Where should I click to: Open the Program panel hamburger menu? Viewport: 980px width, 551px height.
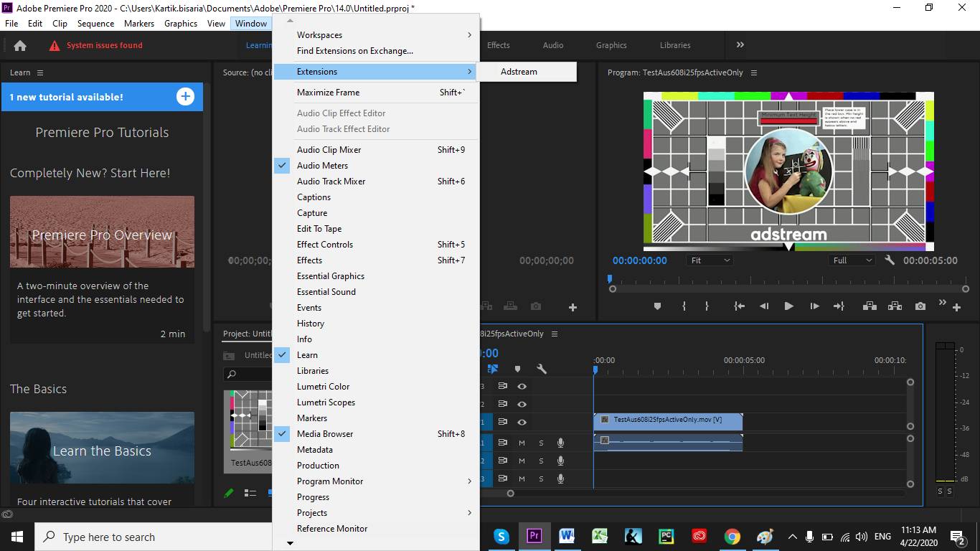point(754,72)
